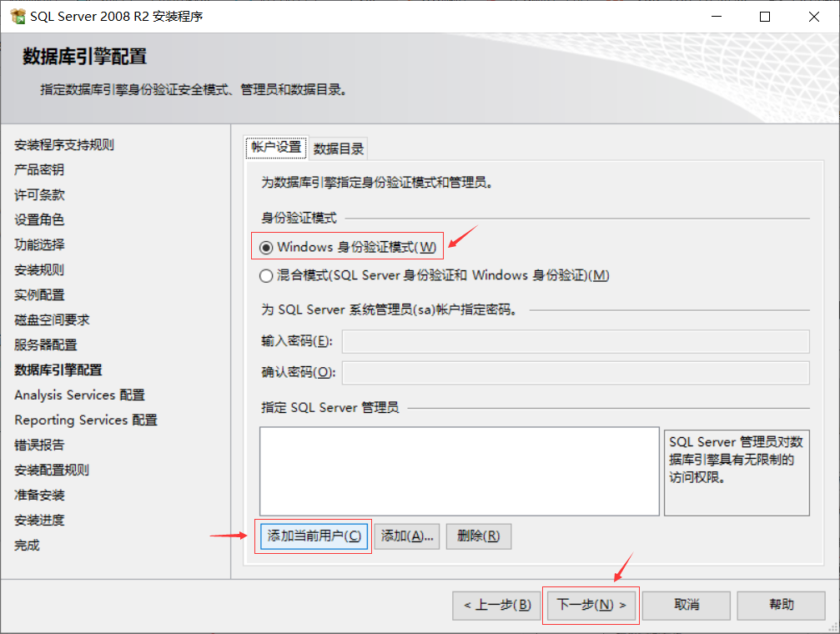The image size is (840, 634).
Task: Click the 指定 SQL Server 管理员 section label
Action: [330, 408]
